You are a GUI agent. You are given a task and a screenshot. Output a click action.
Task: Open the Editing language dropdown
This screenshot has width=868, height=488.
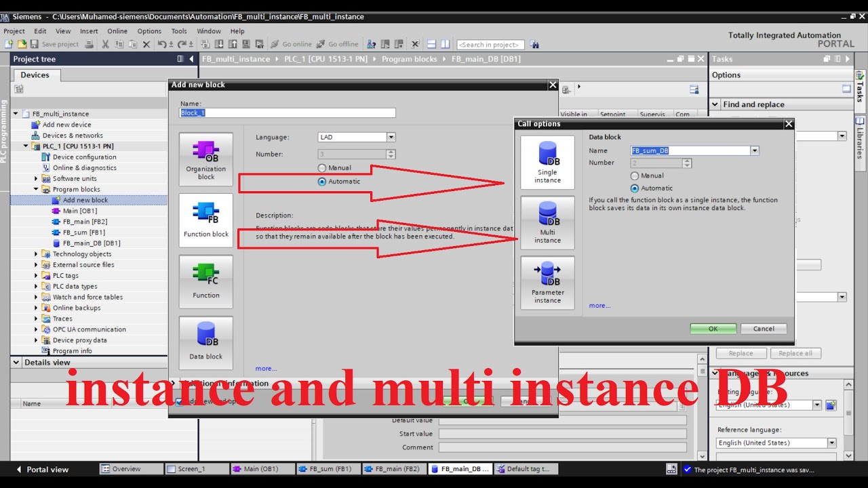pos(817,405)
